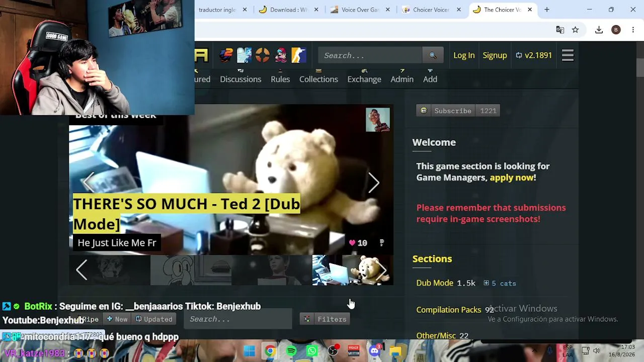Open the Chrome profile B avatar
Screen dimensions: 644x362
(616, 30)
